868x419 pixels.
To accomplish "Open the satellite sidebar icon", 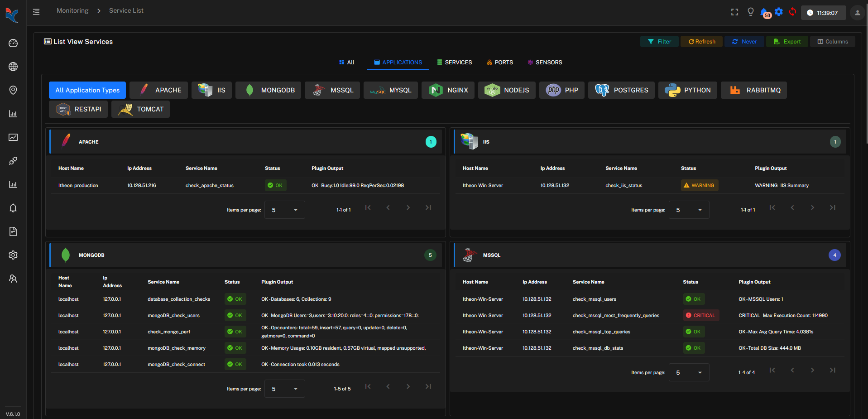I will coord(13,161).
